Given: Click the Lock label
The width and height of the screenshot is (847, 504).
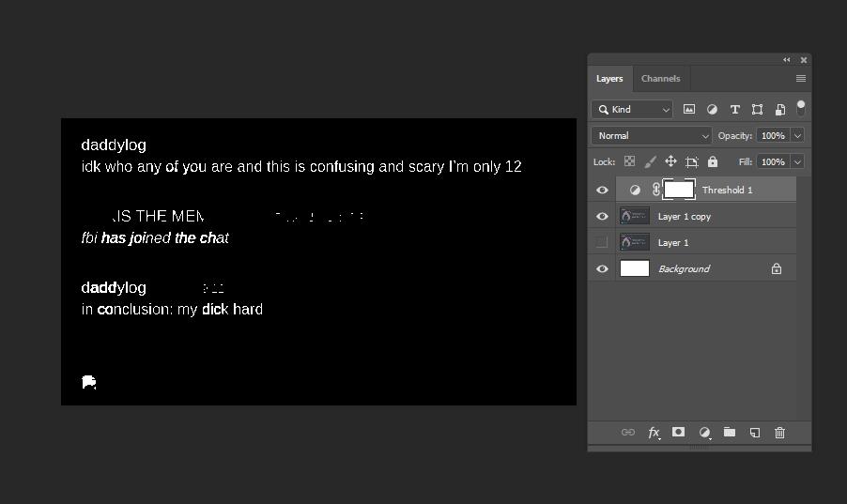Looking at the screenshot, I should pos(604,161).
